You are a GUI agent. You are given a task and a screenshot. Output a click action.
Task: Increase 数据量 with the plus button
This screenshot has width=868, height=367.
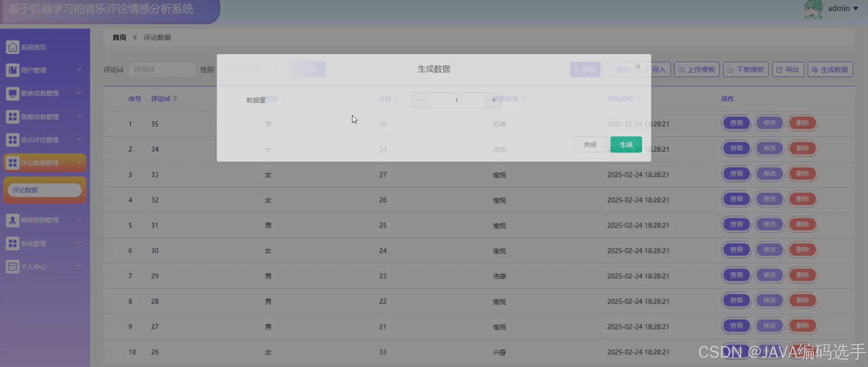(493, 100)
